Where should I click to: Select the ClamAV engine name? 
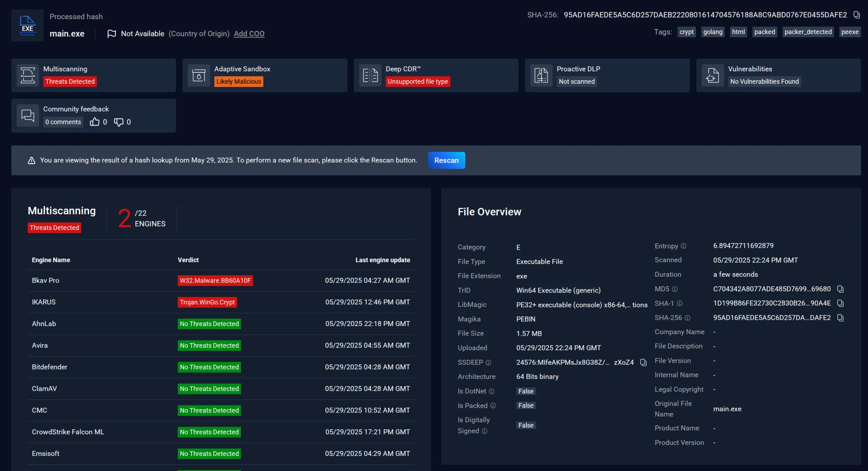[x=44, y=389]
